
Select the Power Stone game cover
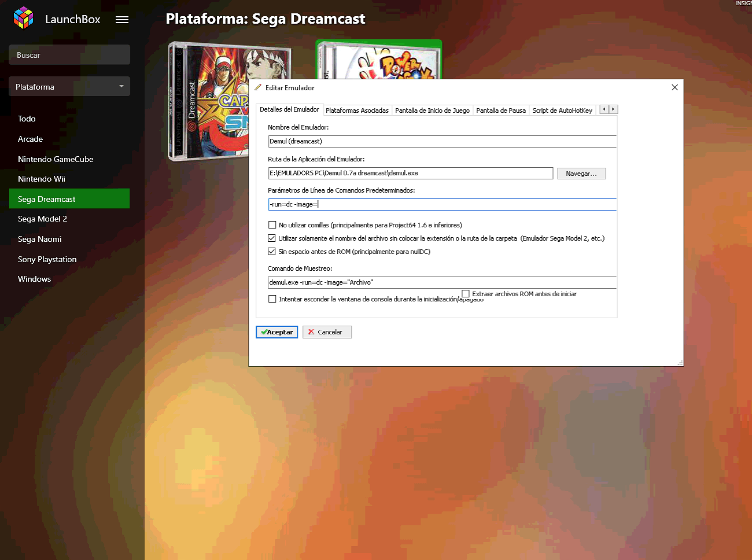tap(379, 59)
